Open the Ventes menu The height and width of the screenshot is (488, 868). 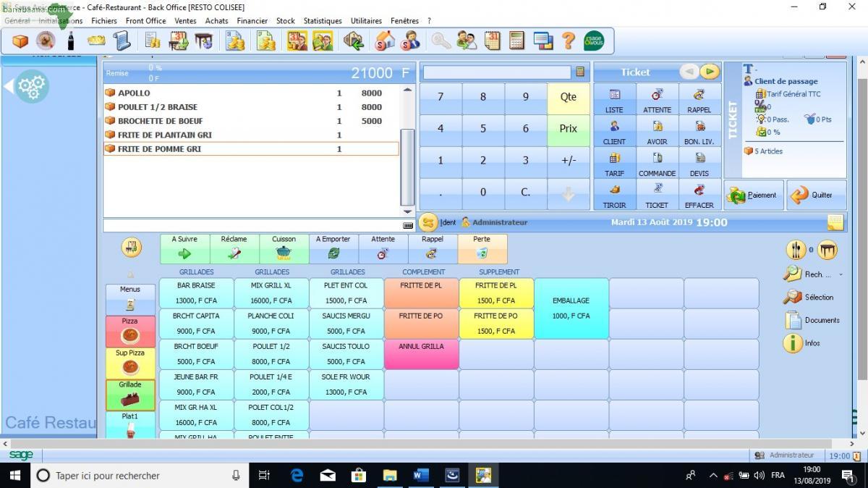tap(185, 21)
